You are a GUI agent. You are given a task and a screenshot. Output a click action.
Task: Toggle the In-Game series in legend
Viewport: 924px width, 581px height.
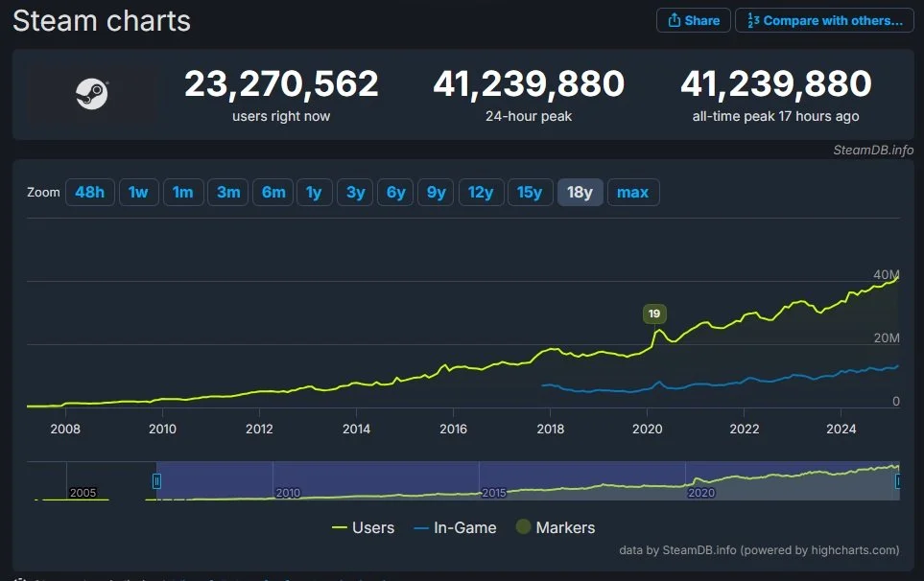455,527
